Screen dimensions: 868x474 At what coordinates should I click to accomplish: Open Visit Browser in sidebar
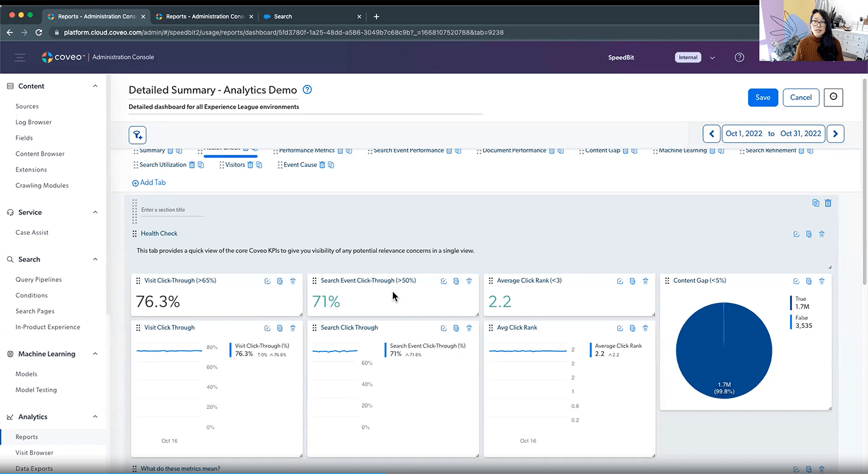coord(35,453)
